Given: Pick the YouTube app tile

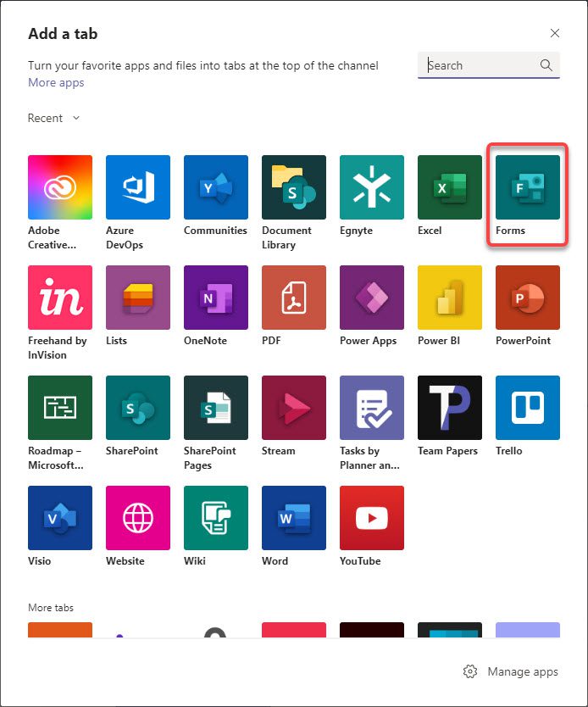Looking at the screenshot, I should tap(371, 518).
